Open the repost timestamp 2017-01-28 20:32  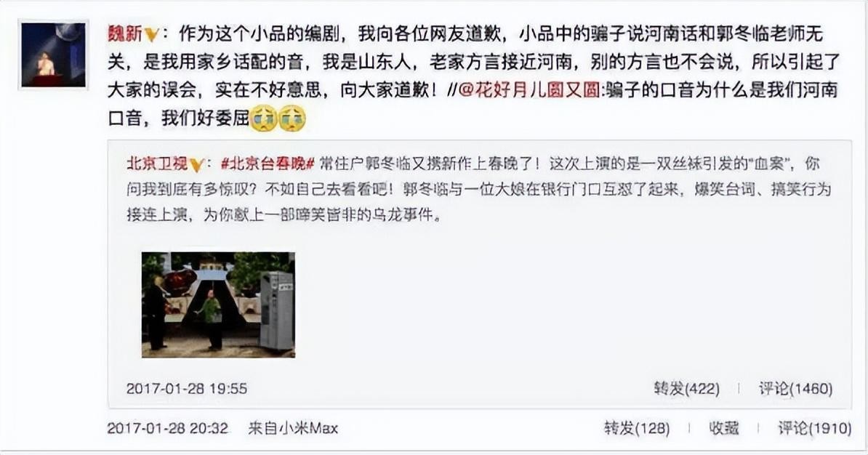167,428
